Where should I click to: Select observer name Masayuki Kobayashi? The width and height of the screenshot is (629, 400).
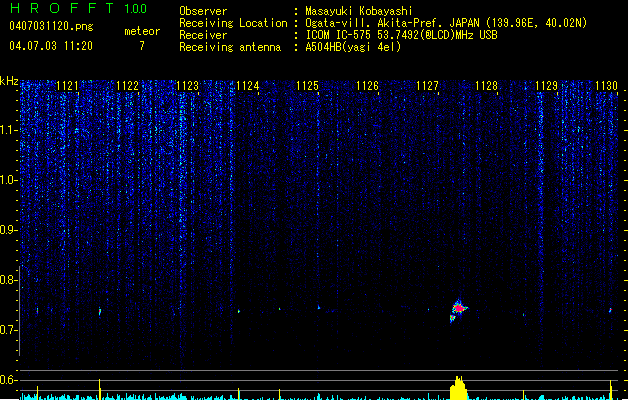pos(359,11)
